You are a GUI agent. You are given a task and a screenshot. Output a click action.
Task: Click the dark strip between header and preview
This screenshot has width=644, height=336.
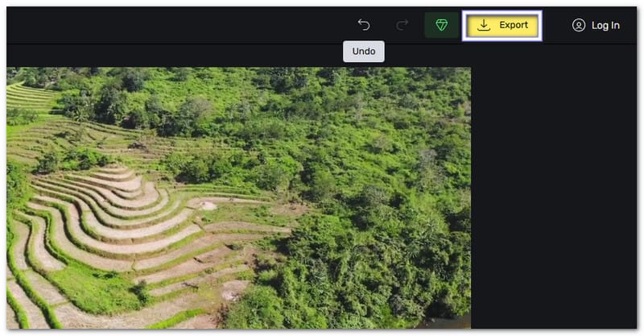click(x=201, y=56)
